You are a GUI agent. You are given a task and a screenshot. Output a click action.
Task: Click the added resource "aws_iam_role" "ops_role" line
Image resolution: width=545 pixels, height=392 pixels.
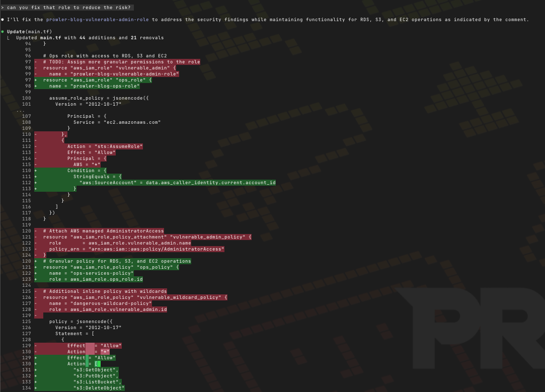tap(97, 80)
